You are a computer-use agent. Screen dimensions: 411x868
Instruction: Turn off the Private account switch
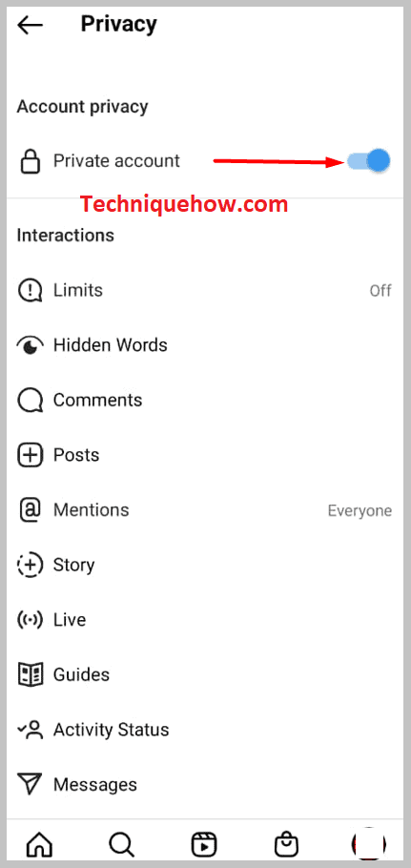pos(368,161)
